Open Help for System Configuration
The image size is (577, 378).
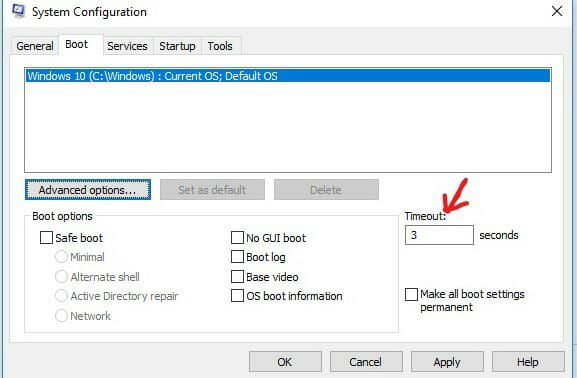(x=528, y=362)
